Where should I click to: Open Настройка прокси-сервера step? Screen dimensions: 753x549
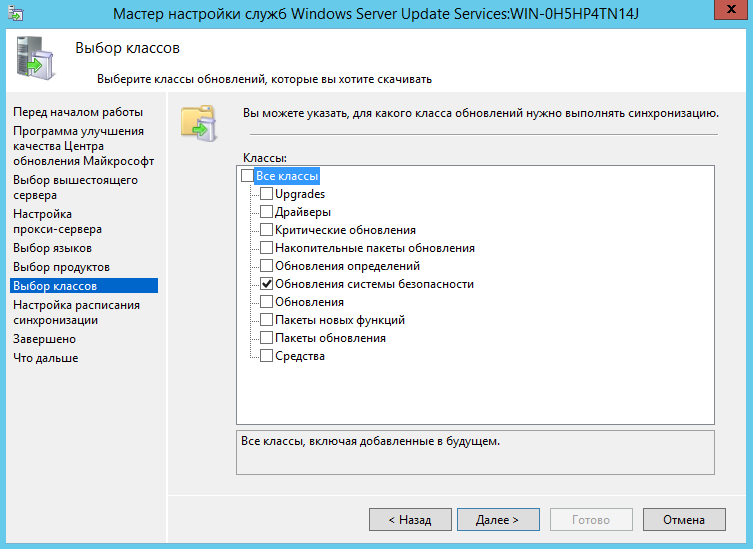click(x=57, y=221)
